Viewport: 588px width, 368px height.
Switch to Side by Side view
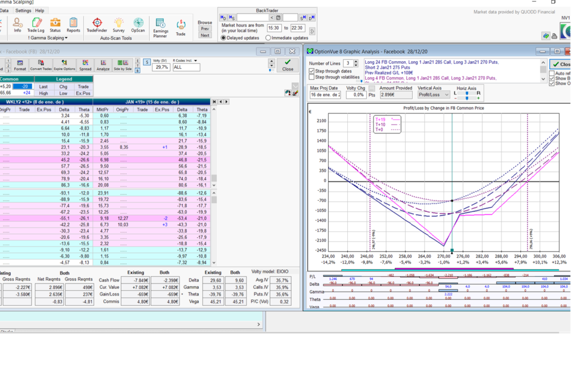coord(122,65)
